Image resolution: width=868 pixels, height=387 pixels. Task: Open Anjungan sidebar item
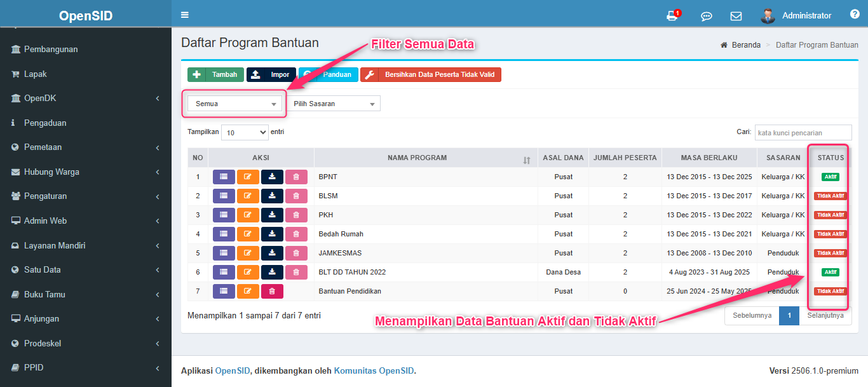coord(86,319)
